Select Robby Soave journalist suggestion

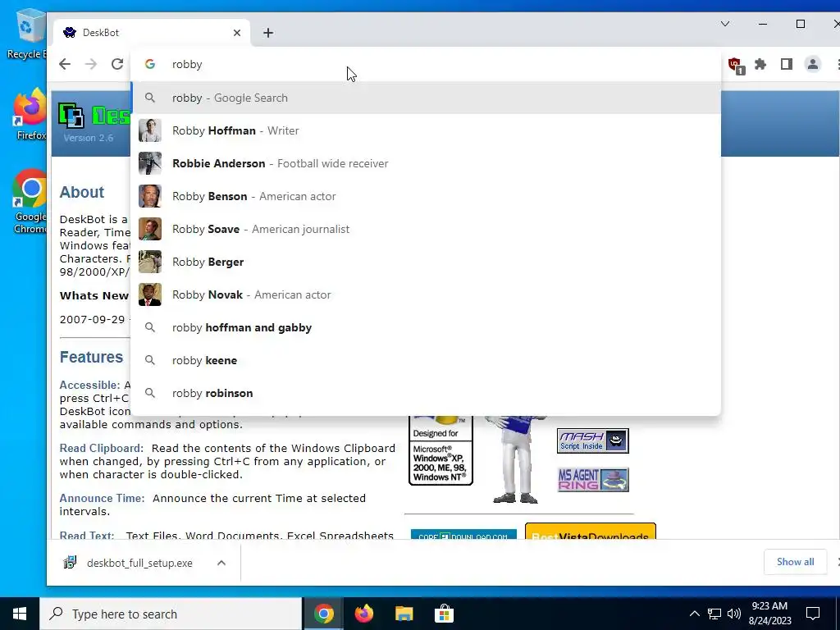click(x=426, y=229)
